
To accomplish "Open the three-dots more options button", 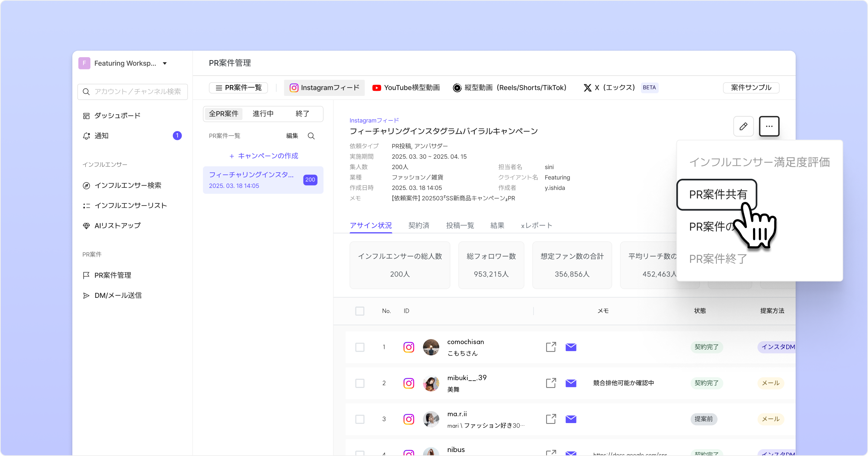I will (x=769, y=126).
